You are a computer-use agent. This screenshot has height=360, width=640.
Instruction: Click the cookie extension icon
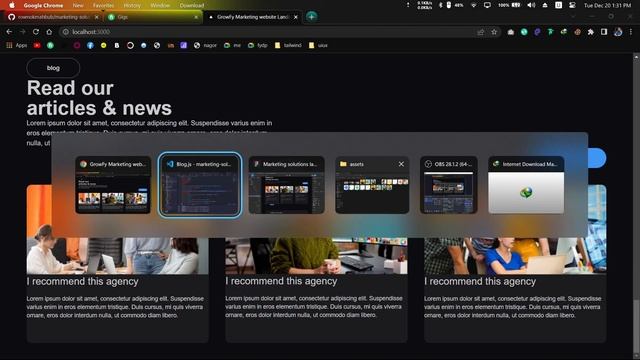[577, 32]
